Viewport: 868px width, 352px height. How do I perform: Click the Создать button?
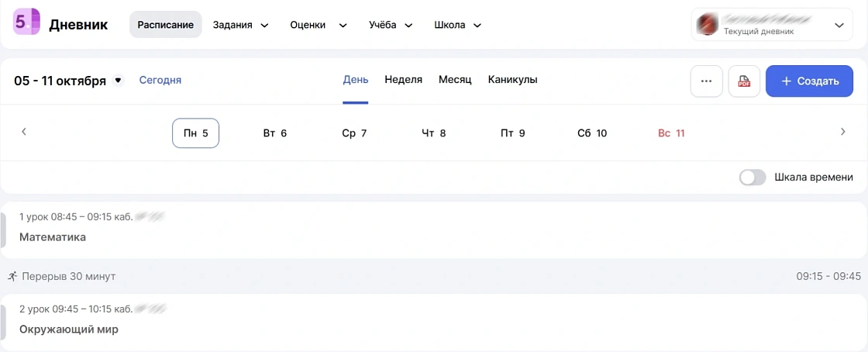coord(809,81)
